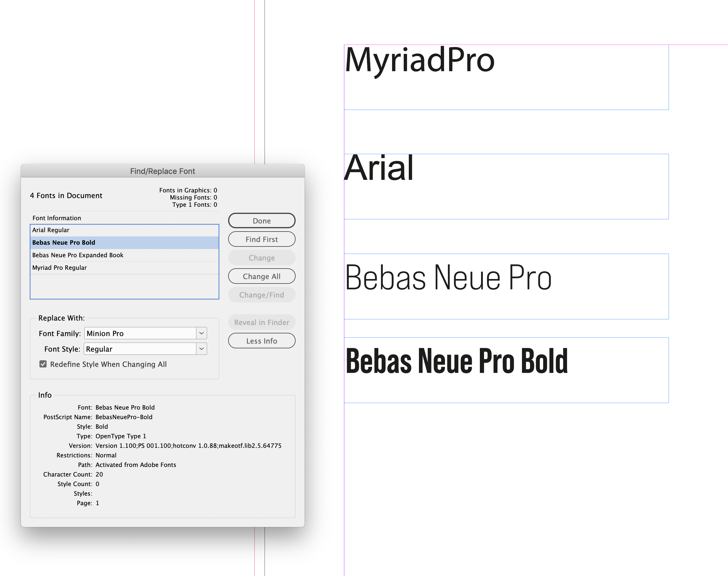Uncheck Redefine Style When Changing All
Screen dimensions: 728x576
tap(43, 364)
